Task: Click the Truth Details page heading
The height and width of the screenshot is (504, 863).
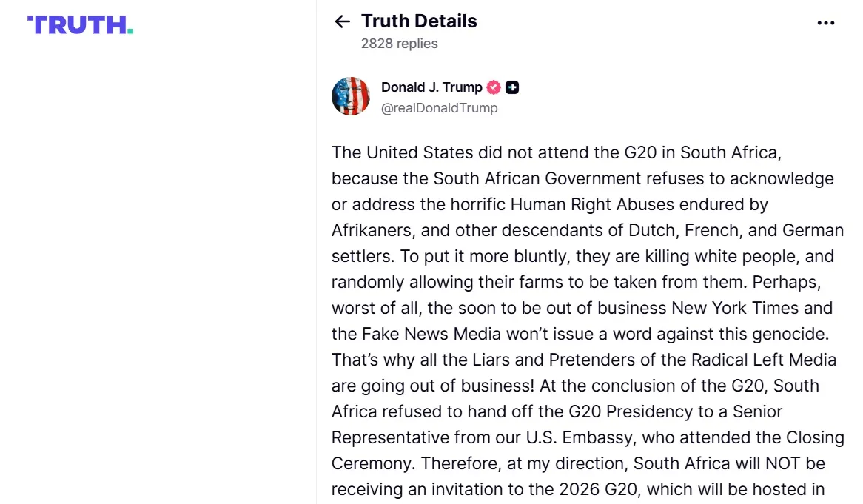Action: click(419, 21)
